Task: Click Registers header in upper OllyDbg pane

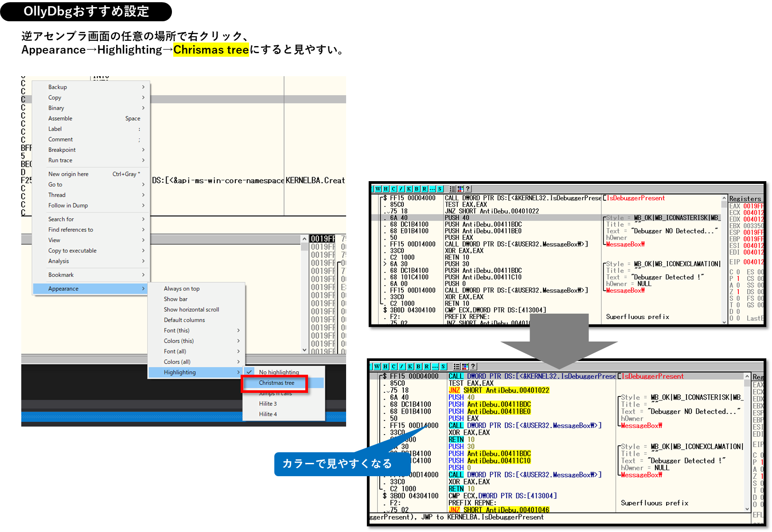Action: coord(745,199)
